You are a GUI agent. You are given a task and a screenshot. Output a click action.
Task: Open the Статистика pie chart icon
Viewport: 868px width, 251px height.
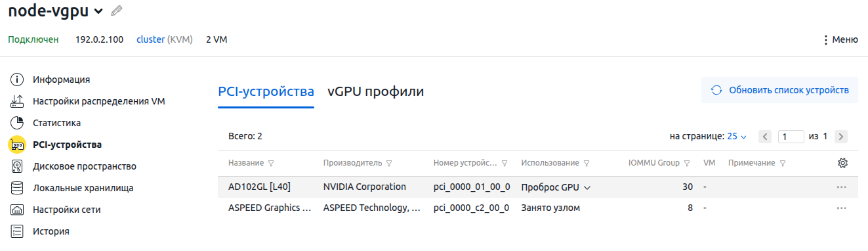pyautogui.click(x=17, y=123)
